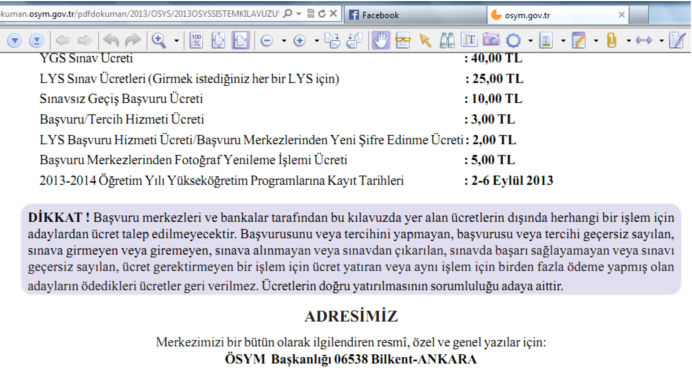Click the rotate pages clockwise icon
Screen dimensions: 692x376
pyautogui.click(x=333, y=41)
